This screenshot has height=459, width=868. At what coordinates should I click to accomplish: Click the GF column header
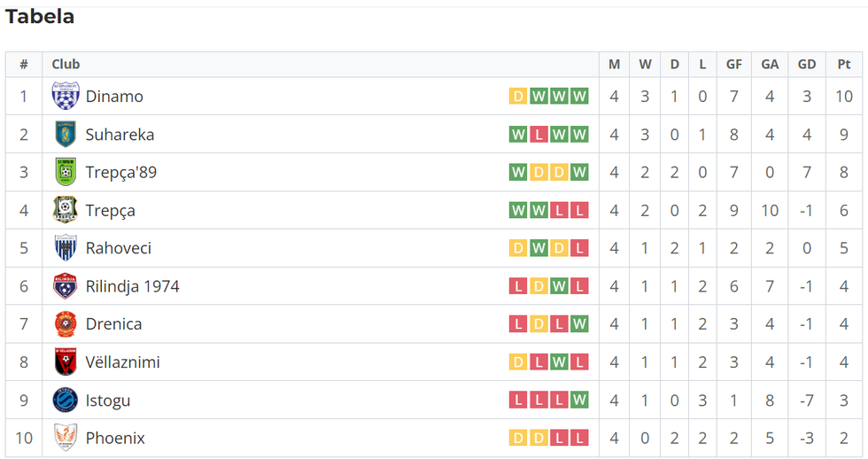pyautogui.click(x=734, y=65)
